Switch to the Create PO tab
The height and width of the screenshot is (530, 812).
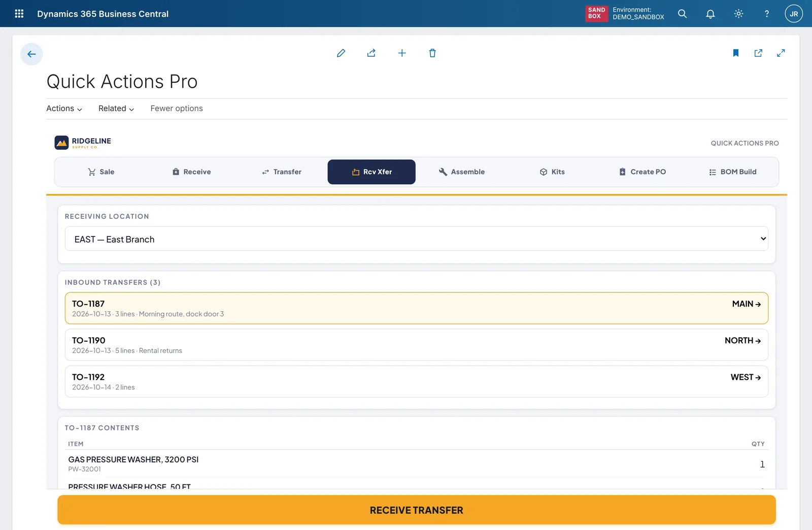point(642,172)
